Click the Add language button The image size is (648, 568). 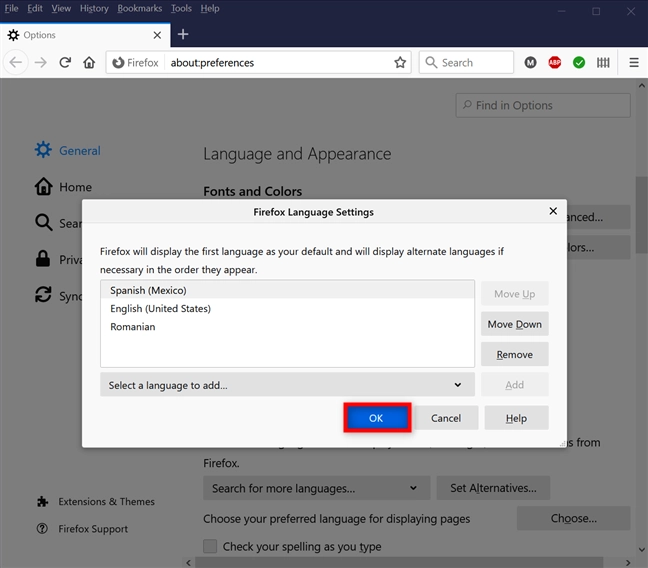[x=515, y=384]
